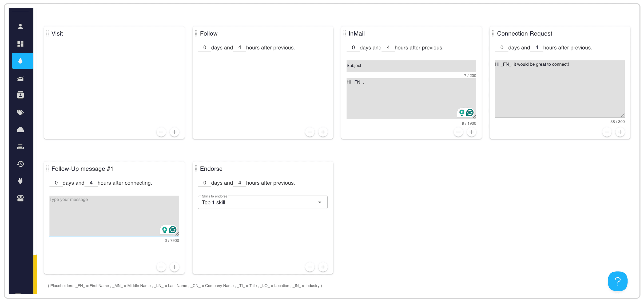
Task: Click the profile person icon in sidebar
Action: click(x=21, y=26)
